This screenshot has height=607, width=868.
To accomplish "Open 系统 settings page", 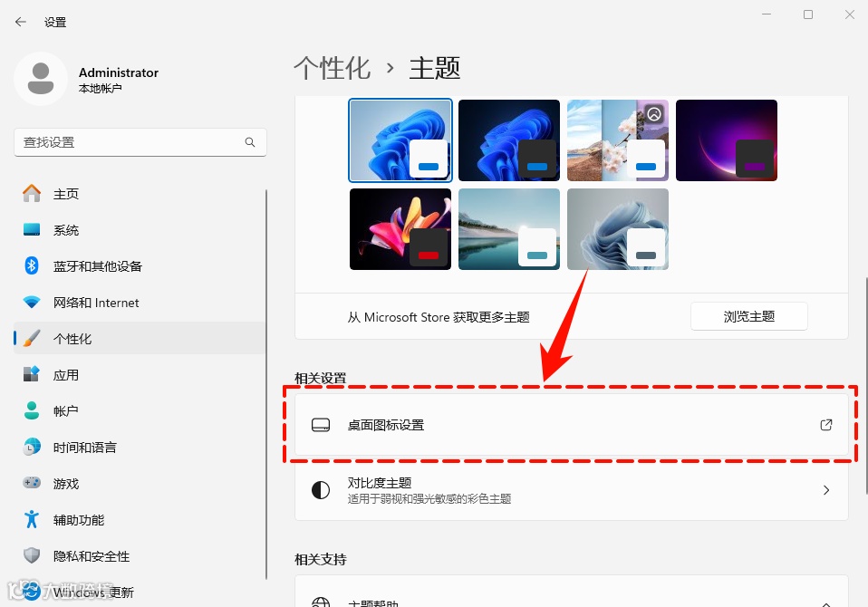I will tap(140, 229).
